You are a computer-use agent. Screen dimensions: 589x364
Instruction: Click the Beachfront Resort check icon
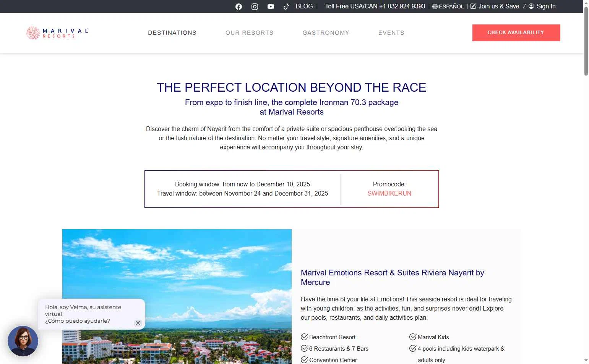point(304,337)
